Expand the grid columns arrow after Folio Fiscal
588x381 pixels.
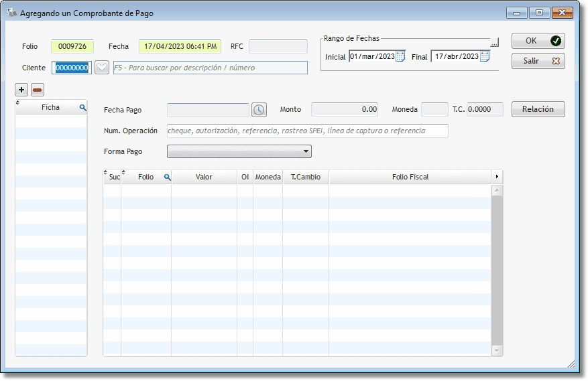tap(497, 177)
